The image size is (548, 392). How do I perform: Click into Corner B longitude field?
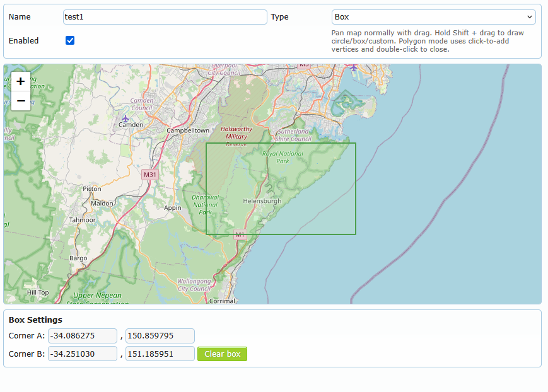click(x=160, y=354)
